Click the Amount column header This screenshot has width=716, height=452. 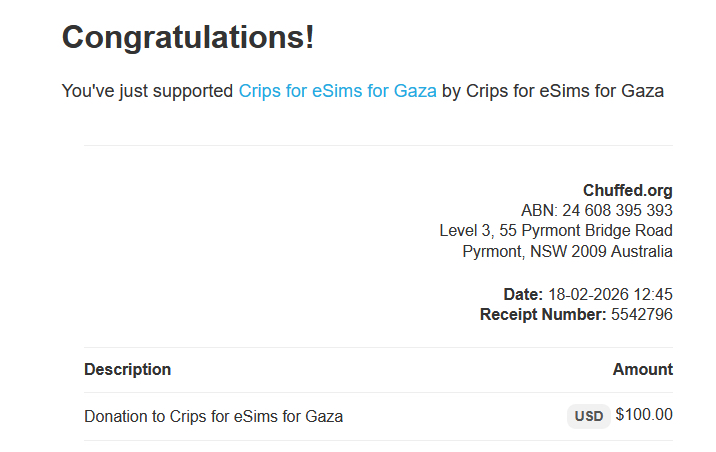point(642,369)
